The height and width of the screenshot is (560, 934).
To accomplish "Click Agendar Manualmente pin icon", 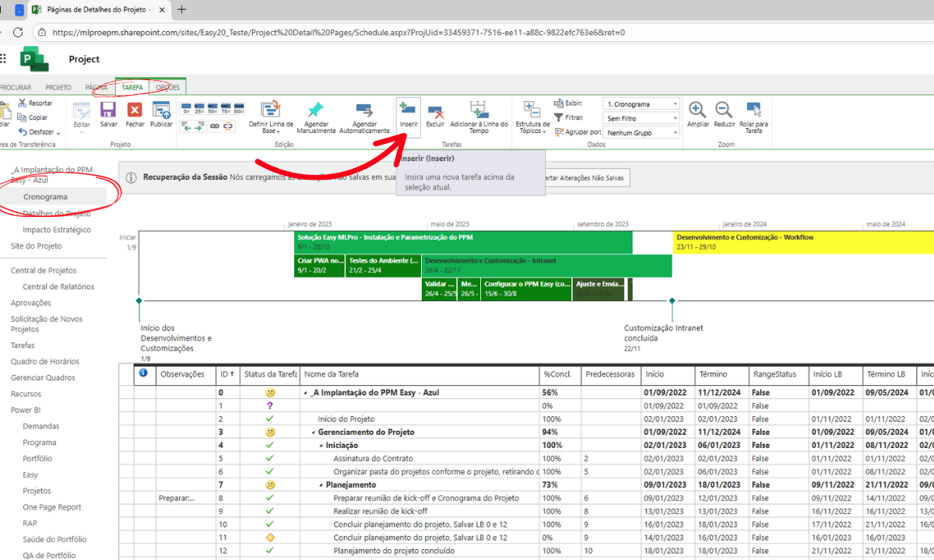I will click(315, 110).
